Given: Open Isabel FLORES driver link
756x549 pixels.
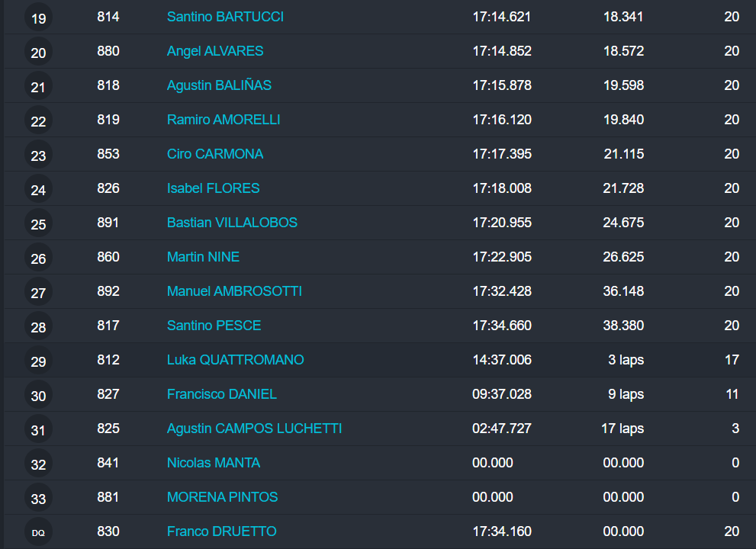Looking at the screenshot, I should pos(213,188).
